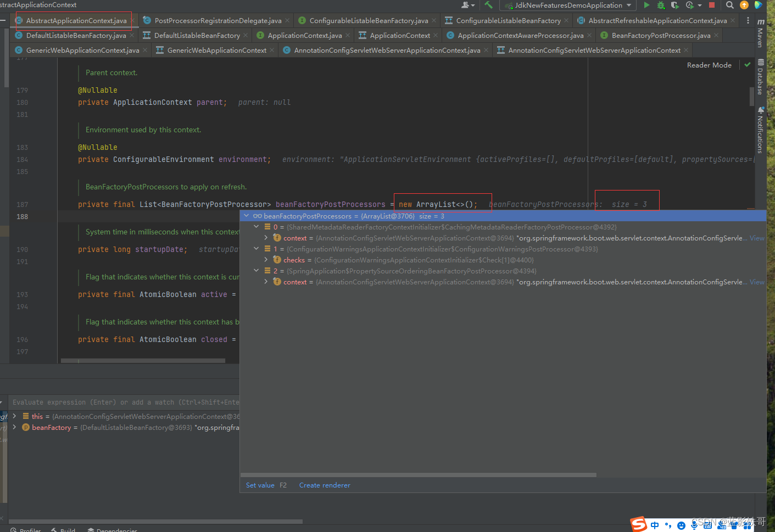Close the BeanFactoryPostProcessor.java tab
The image size is (775, 532).
point(716,35)
